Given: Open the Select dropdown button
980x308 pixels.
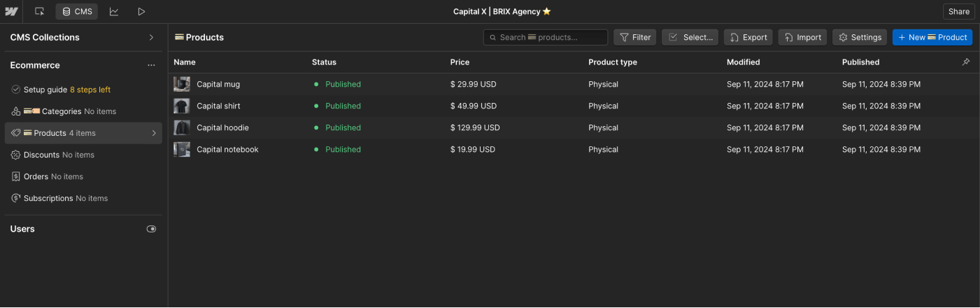Looking at the screenshot, I should click(x=690, y=37).
